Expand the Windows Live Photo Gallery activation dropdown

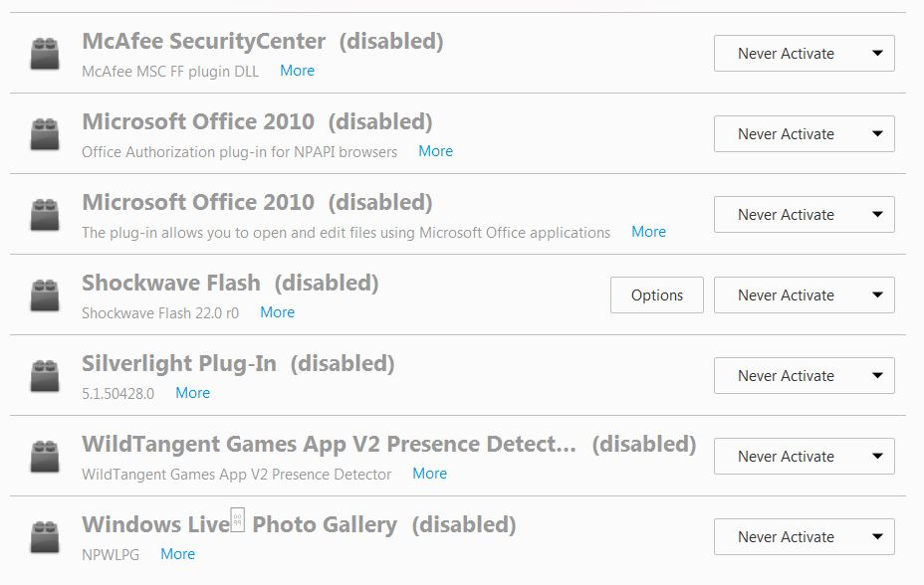click(804, 537)
